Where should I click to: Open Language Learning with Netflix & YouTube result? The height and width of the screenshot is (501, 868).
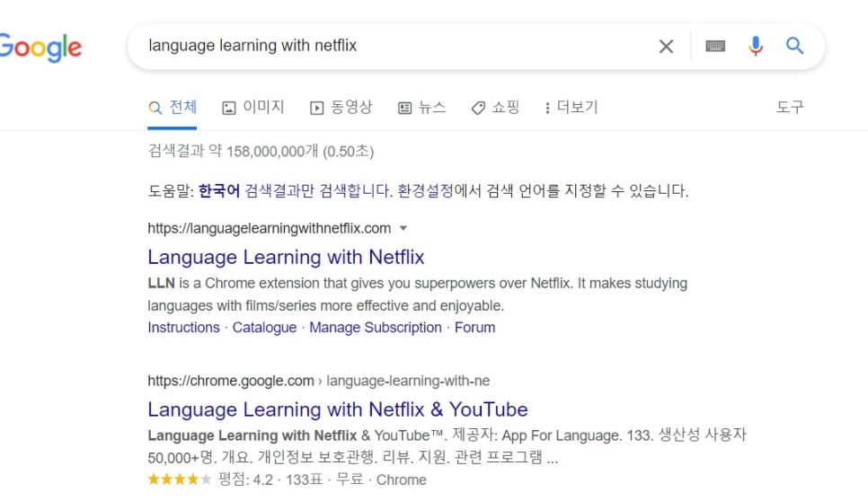coord(338,409)
